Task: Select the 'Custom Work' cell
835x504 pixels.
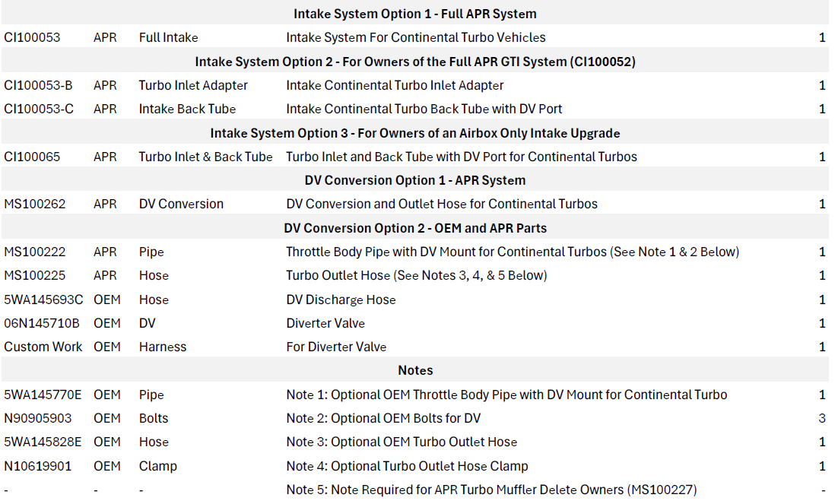Action: (43, 347)
